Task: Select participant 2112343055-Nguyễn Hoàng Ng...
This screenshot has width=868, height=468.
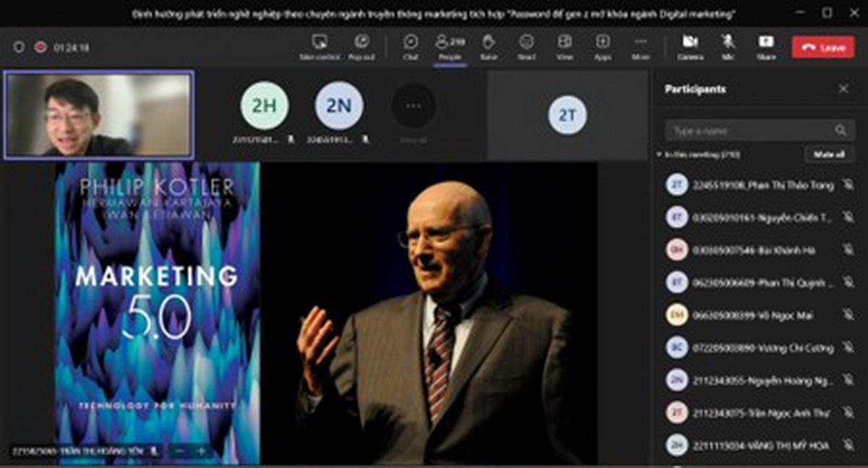Action: click(x=760, y=380)
